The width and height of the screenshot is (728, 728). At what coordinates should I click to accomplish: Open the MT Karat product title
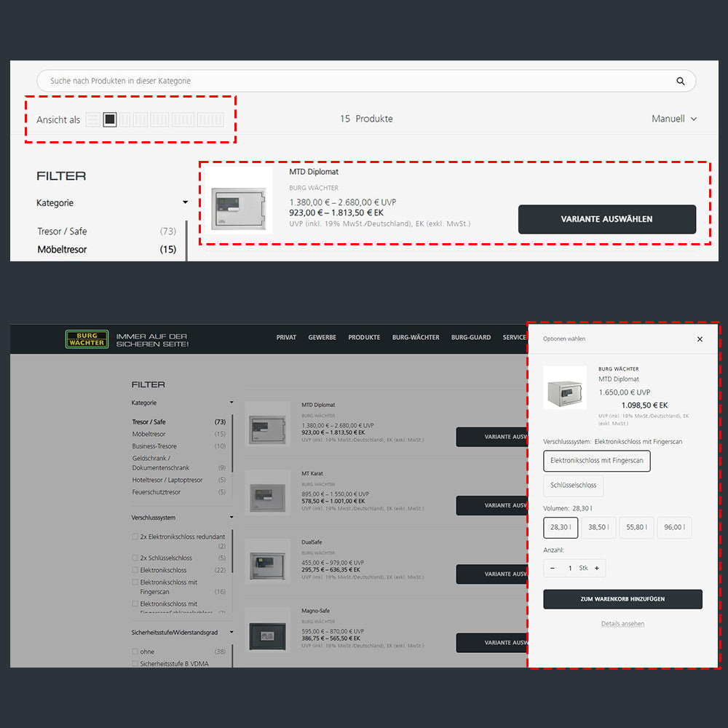click(x=312, y=474)
